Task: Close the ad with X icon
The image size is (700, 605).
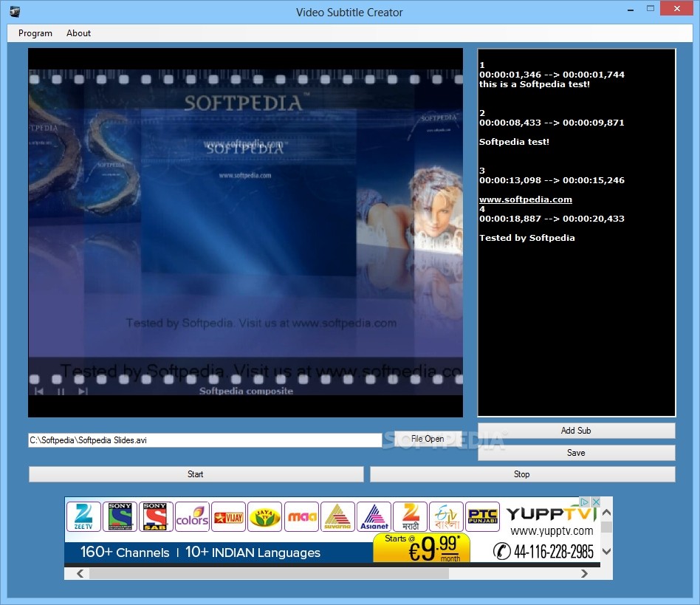Action: click(x=596, y=502)
